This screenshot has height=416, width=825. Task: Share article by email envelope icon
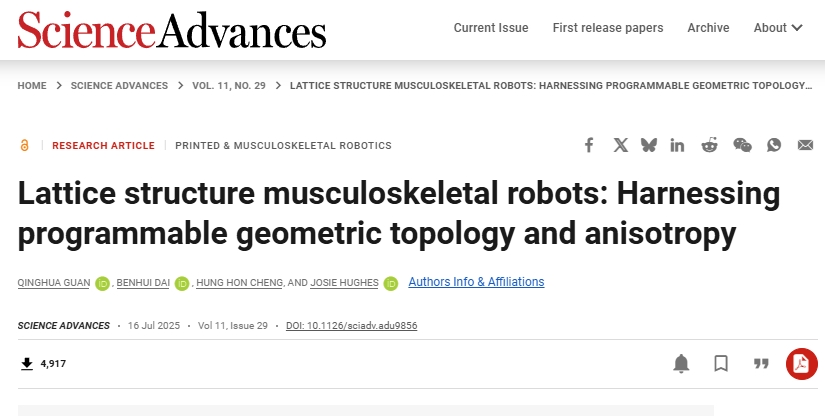pos(805,145)
